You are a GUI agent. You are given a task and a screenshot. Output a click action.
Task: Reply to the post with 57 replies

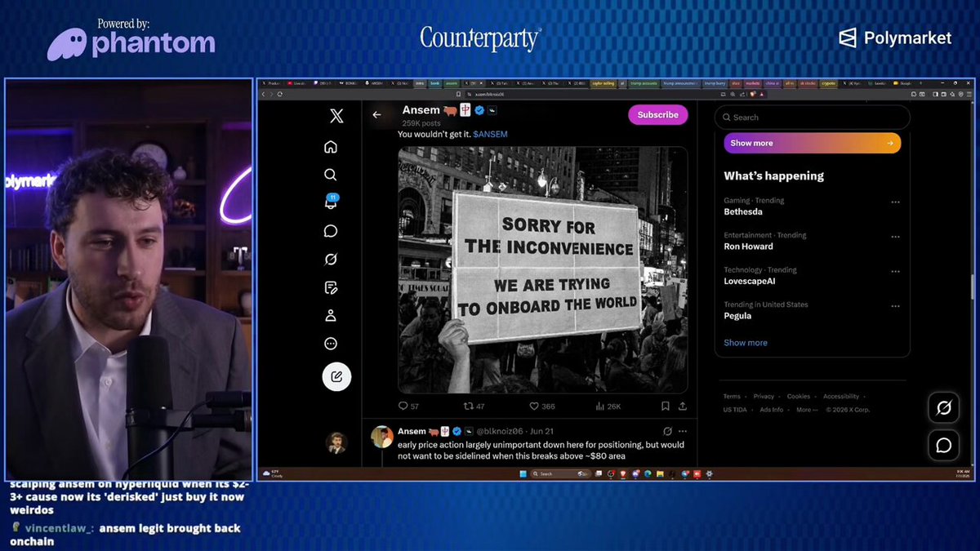pyautogui.click(x=408, y=406)
